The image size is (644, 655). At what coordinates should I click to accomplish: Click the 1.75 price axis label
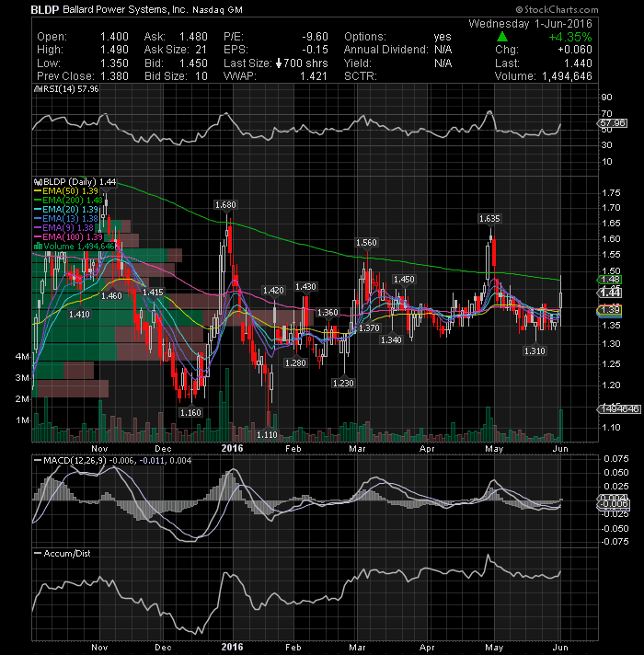611,193
